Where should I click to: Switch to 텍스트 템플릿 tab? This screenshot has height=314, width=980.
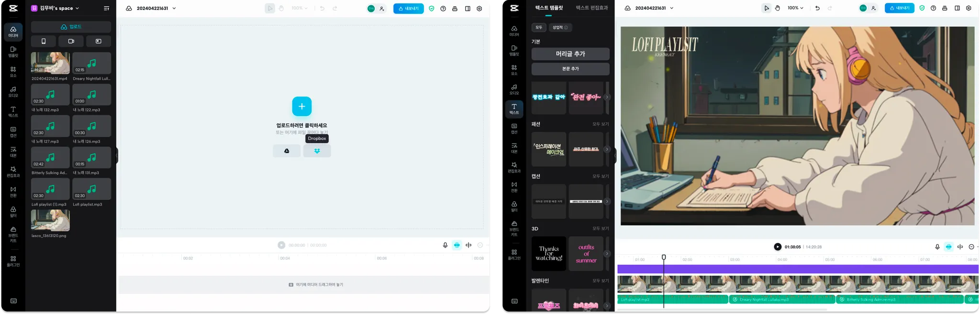click(549, 8)
